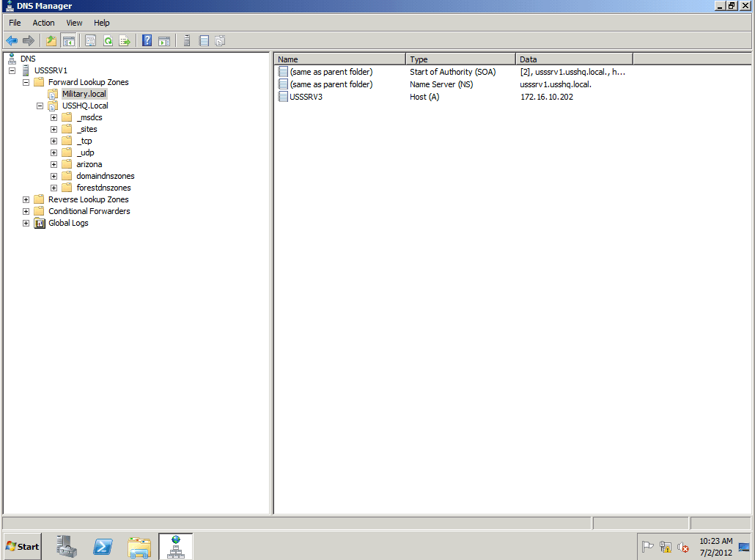Expand the arizona folder

[54, 164]
